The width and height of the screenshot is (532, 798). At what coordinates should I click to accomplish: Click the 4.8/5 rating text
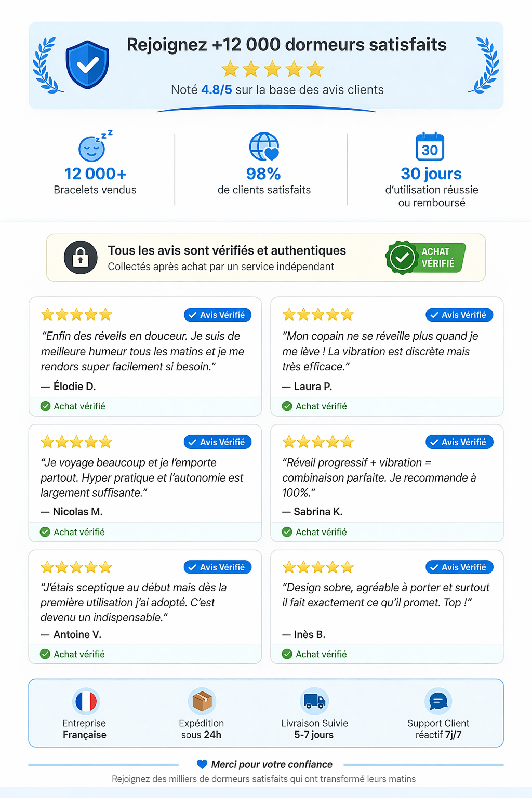tap(217, 90)
